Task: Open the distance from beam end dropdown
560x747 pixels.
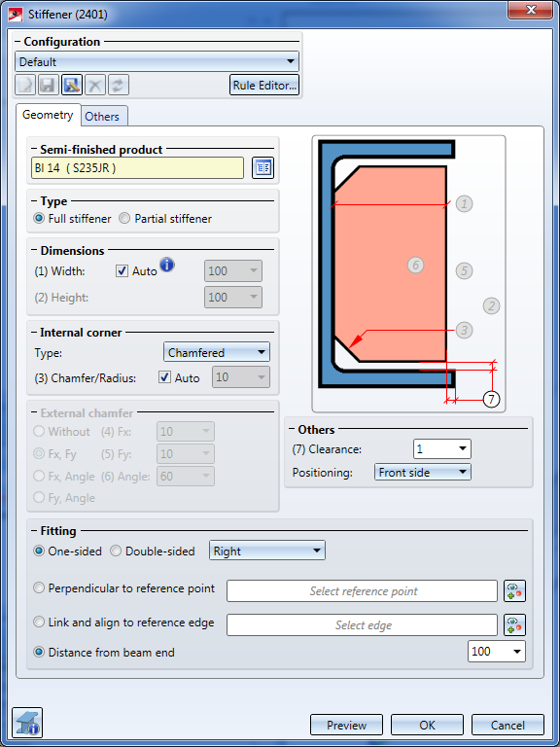Action: pyautogui.click(x=497, y=652)
